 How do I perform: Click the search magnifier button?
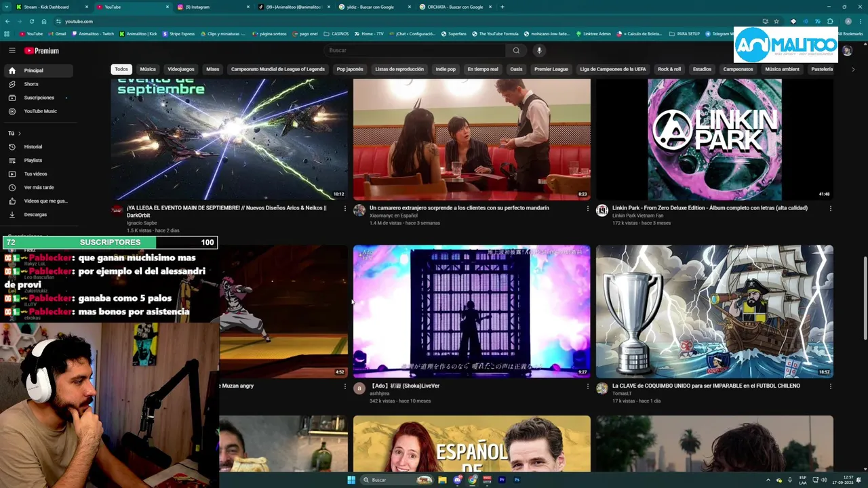coord(516,50)
